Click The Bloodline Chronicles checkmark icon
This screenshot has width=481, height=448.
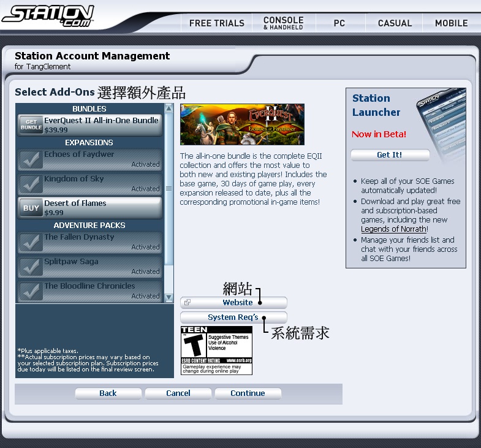(31, 291)
